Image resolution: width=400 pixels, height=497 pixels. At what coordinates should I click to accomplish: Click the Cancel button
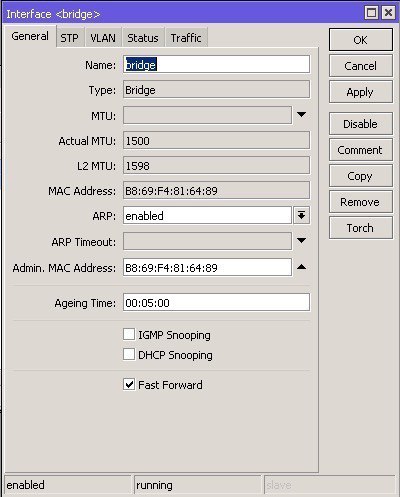[x=361, y=66]
